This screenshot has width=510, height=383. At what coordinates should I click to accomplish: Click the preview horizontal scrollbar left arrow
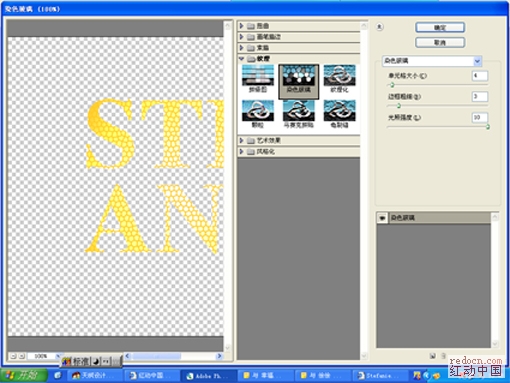(127, 356)
